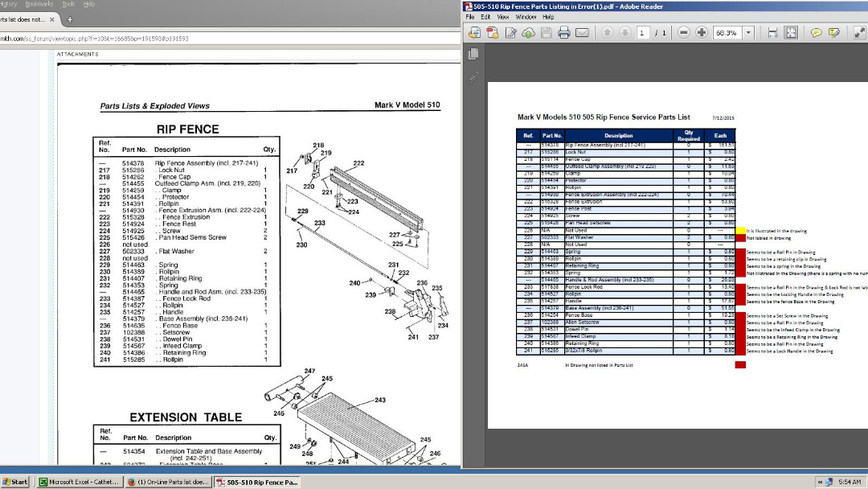Open Adobe Reader View menu
The width and height of the screenshot is (868, 489).
502,17
